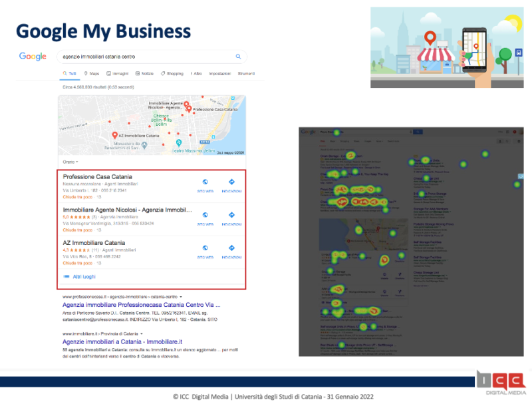Click the ICC Digital Media logo
The image size is (532, 406).
pos(501,383)
